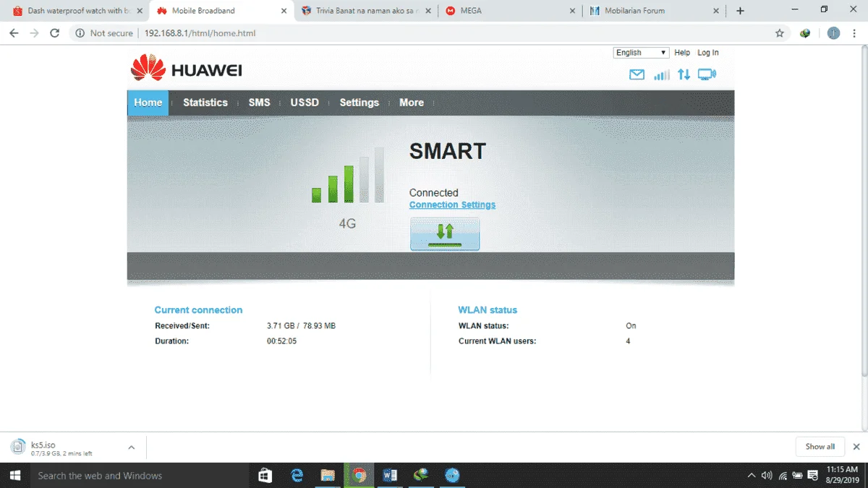The height and width of the screenshot is (488, 868).
Task: Click the SMART carrier name
Action: 448,151
